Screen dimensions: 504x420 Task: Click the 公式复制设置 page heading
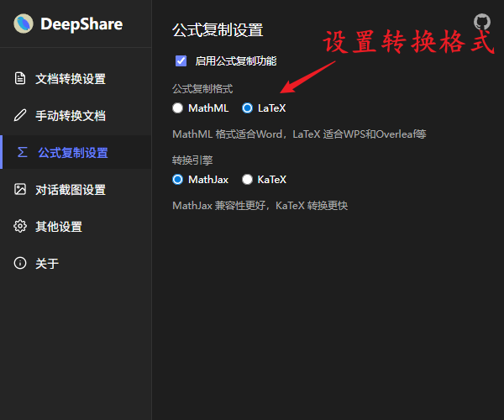point(218,30)
